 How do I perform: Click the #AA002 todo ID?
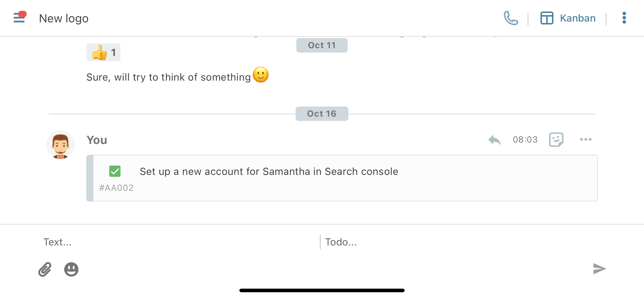[116, 188]
